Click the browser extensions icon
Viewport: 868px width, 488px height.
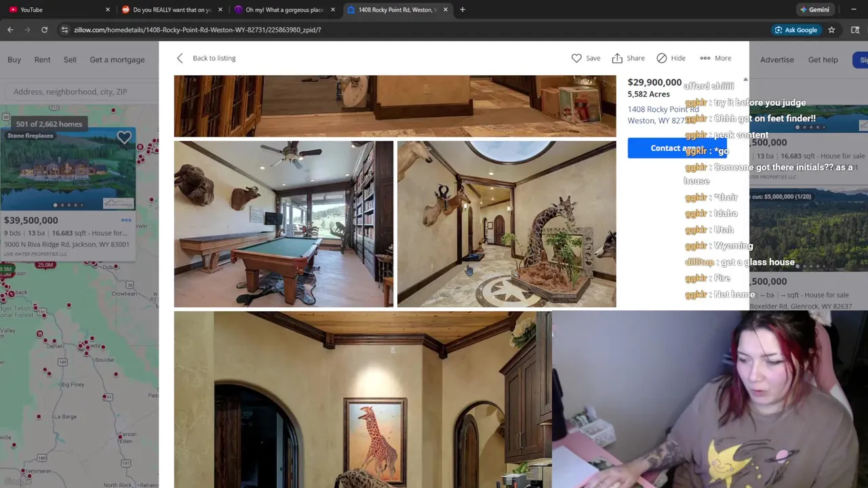(x=854, y=30)
